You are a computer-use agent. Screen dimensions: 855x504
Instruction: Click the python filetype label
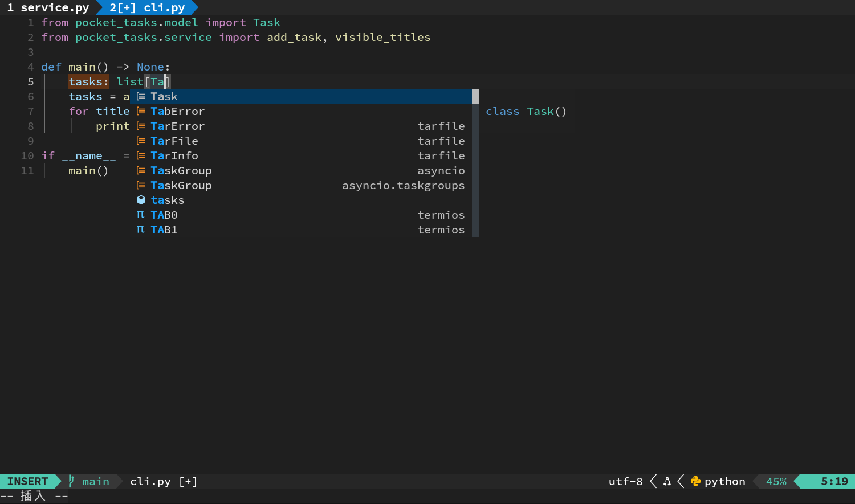point(725,482)
